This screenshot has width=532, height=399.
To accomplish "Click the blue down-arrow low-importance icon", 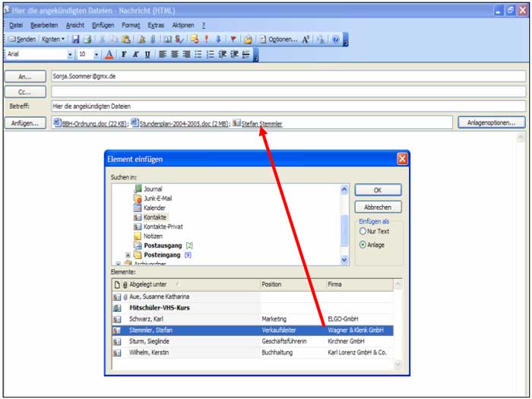I will click(x=218, y=39).
